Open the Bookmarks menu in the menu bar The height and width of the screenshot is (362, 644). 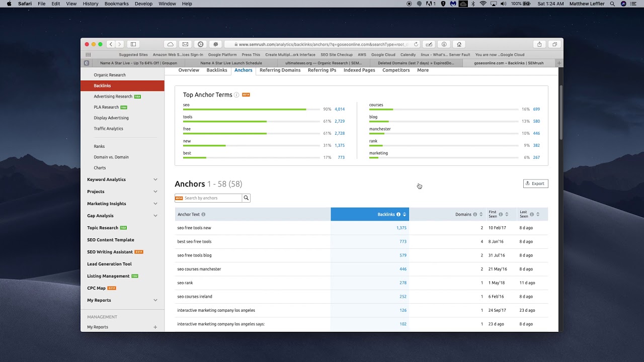(x=117, y=4)
